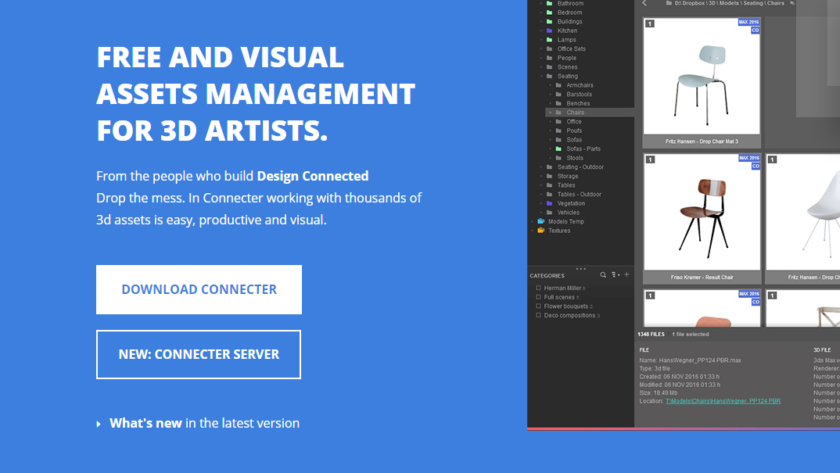Click the back arrow in the path bar
The height and width of the screenshot is (473, 840).
point(644,4)
